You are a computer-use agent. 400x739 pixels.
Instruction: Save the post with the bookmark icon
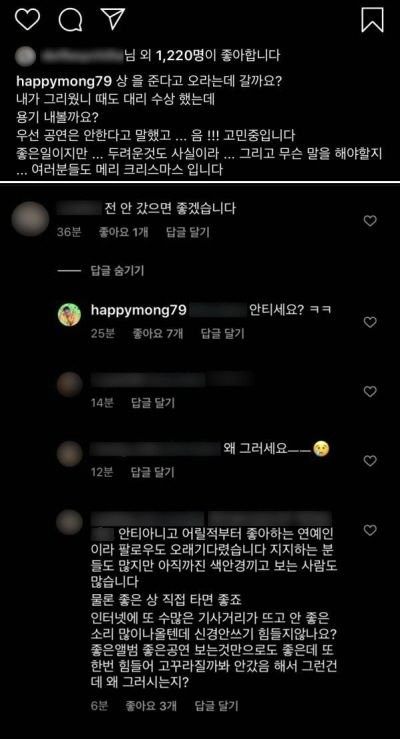pyautogui.click(x=372, y=20)
